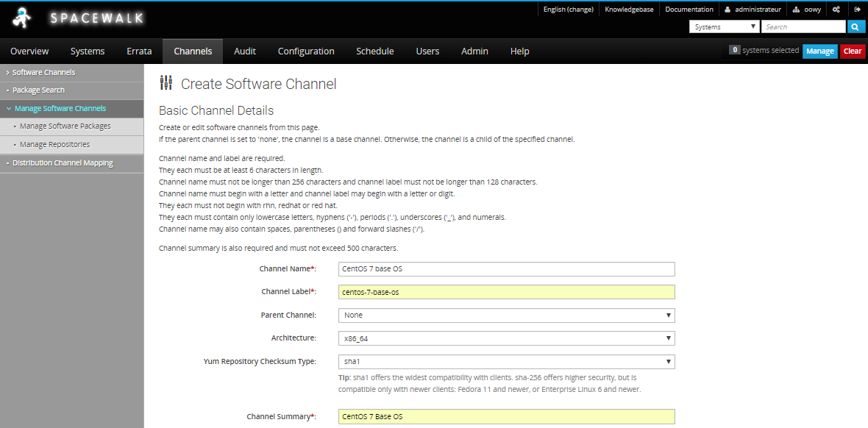
Task: Go to the Audit tab
Action: click(245, 51)
